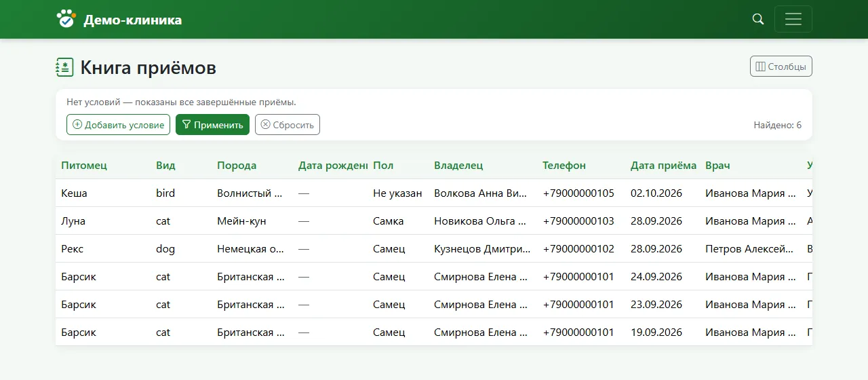Open the hamburger navigation menu
The image size is (868, 380).
793,19
